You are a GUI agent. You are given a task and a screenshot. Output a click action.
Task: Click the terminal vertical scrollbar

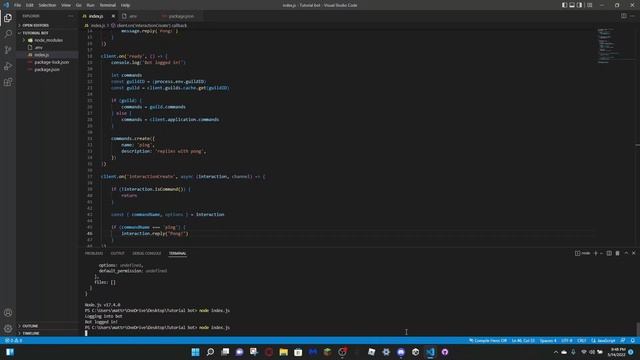click(x=638, y=329)
